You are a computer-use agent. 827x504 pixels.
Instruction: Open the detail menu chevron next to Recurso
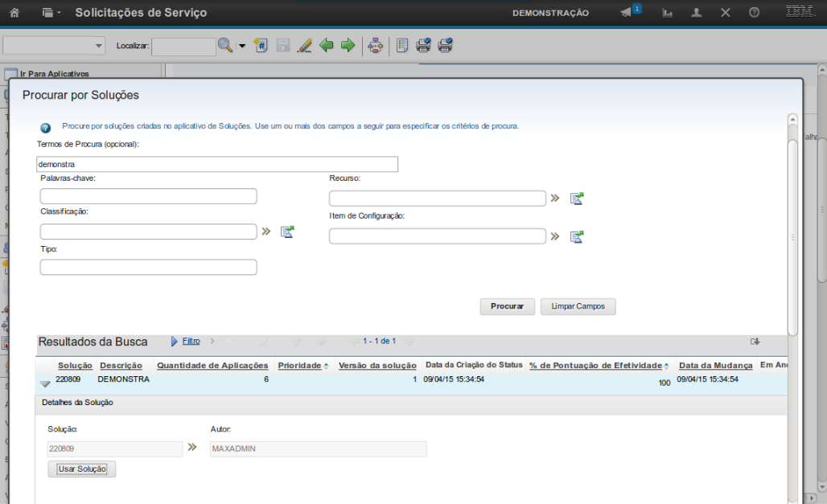click(x=555, y=199)
